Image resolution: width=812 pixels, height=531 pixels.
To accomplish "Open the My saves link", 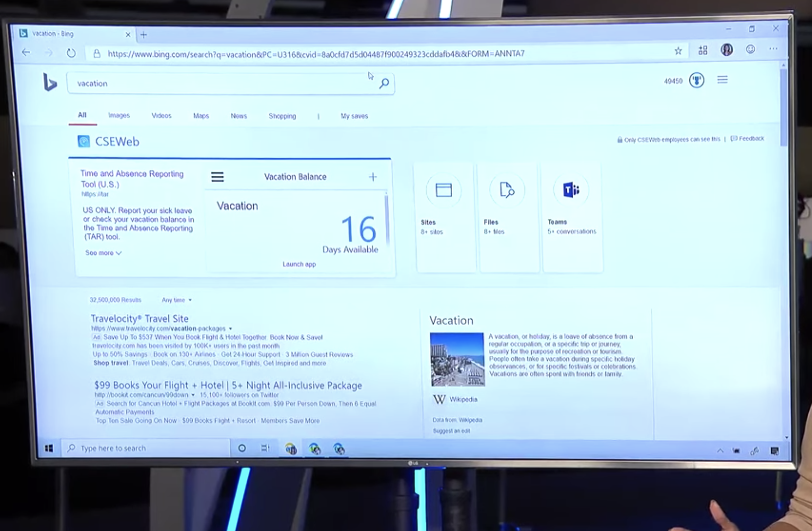I will coord(355,116).
